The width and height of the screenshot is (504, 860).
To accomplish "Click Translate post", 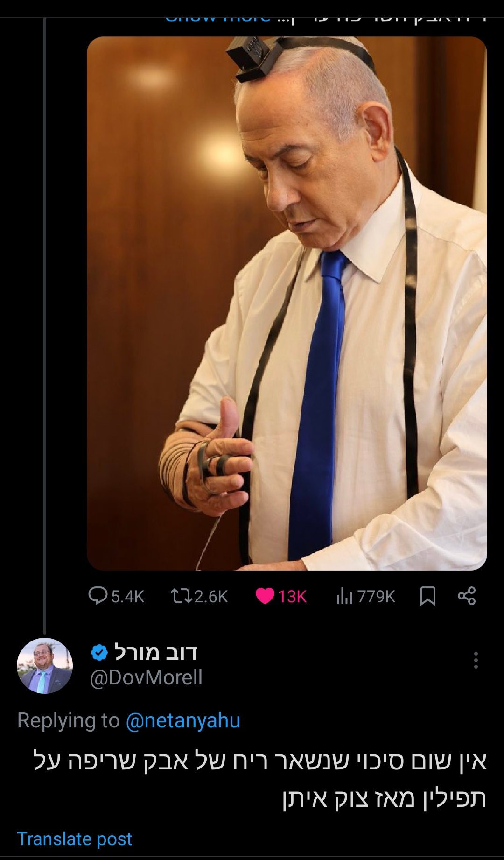I will pos(75,839).
